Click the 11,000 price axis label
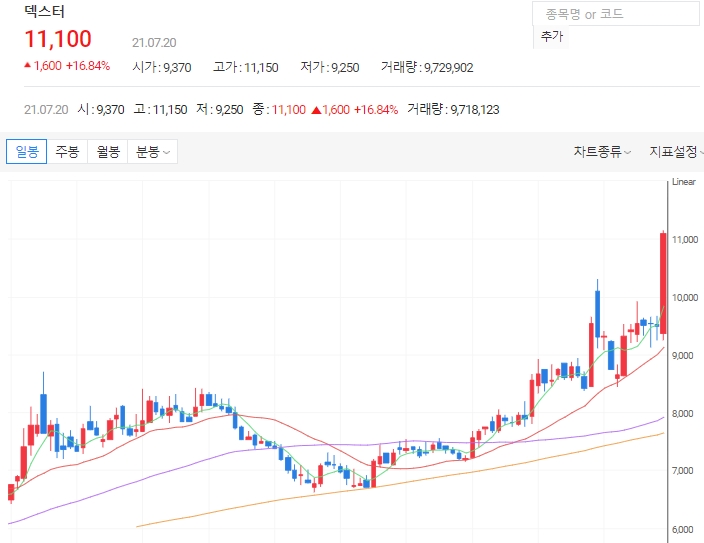Viewport: 704px width, 543px height. pyautogui.click(x=685, y=239)
